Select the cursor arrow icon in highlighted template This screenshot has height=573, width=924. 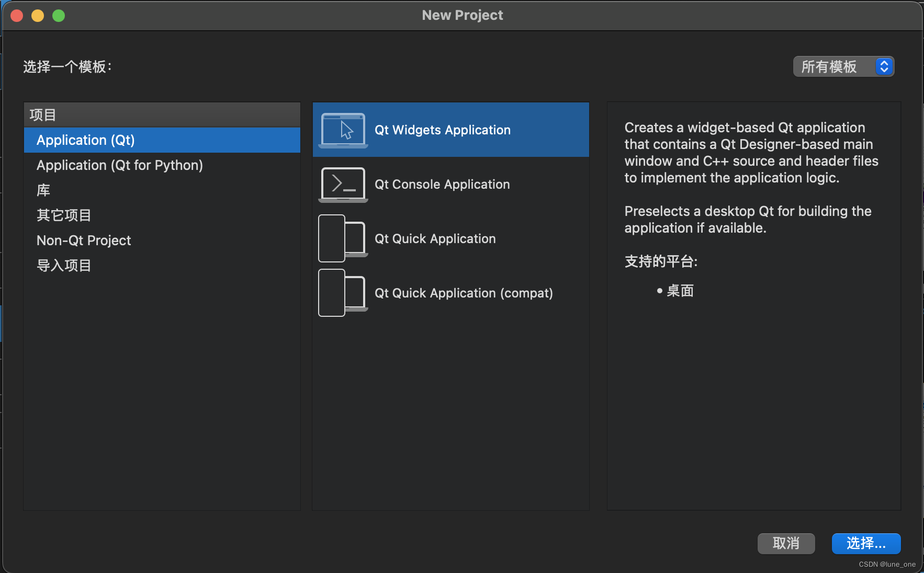[346, 130]
